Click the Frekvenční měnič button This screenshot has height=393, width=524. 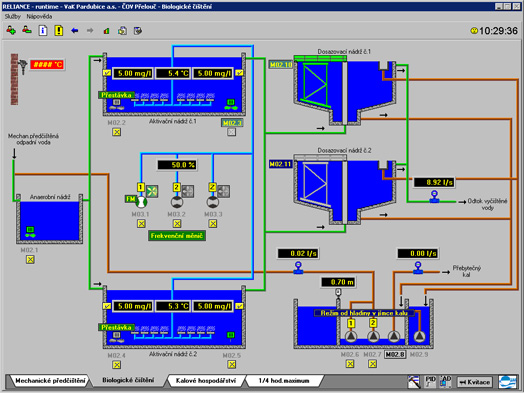(177, 236)
